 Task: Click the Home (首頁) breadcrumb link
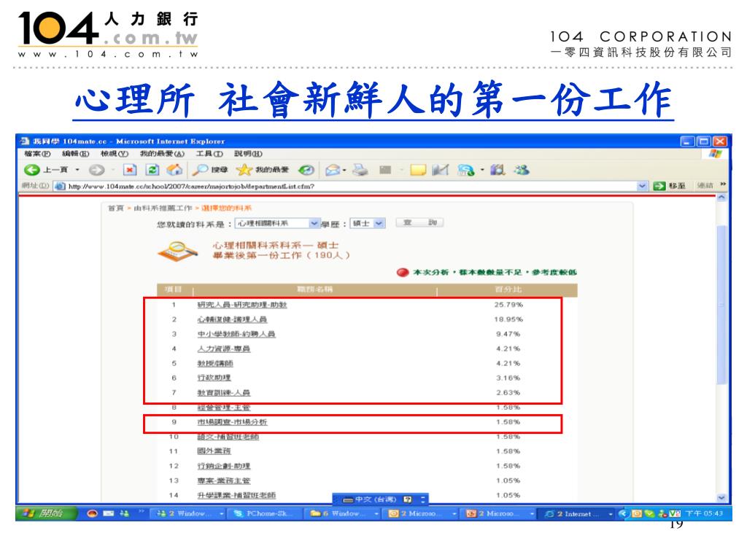point(115,208)
